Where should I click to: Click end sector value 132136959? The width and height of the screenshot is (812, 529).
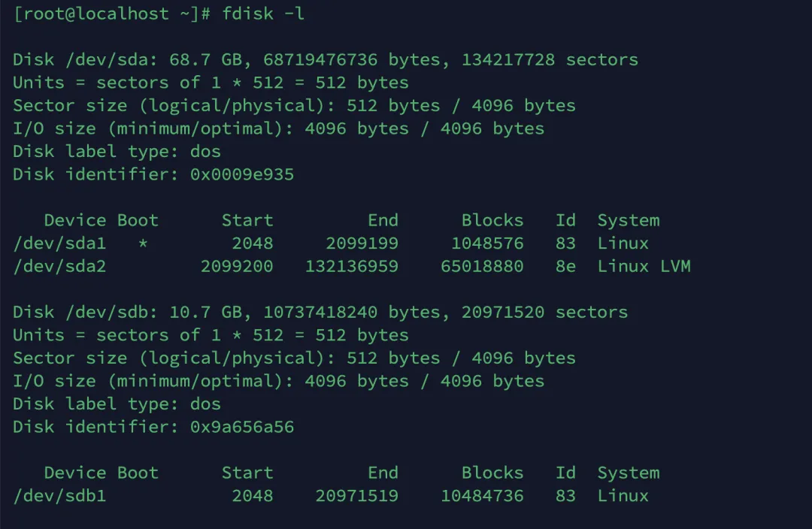(x=351, y=266)
